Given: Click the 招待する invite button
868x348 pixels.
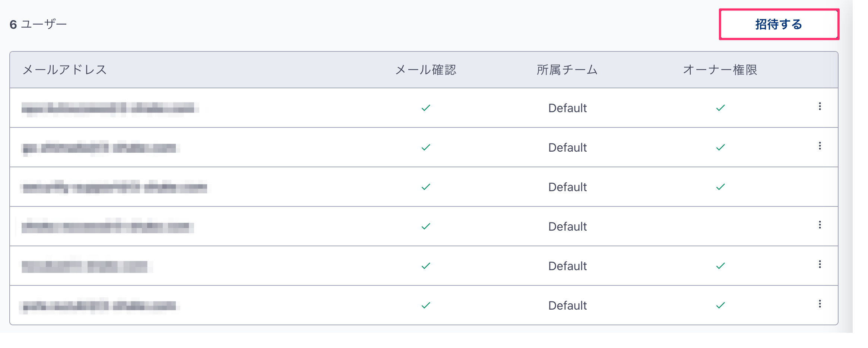Looking at the screenshot, I should click(779, 24).
